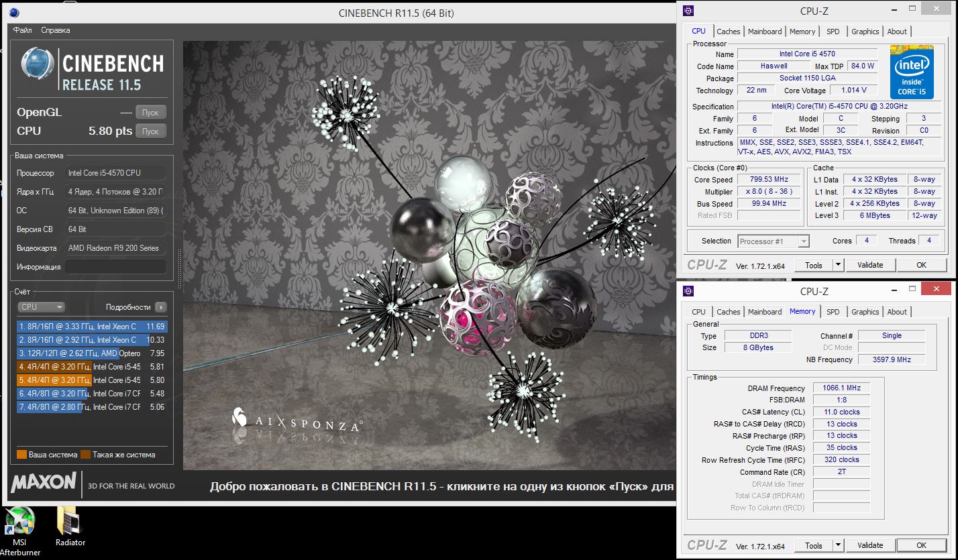Click the DRAM Frequency 1066.1 MHz value
This screenshot has height=560, width=958.
click(x=841, y=388)
